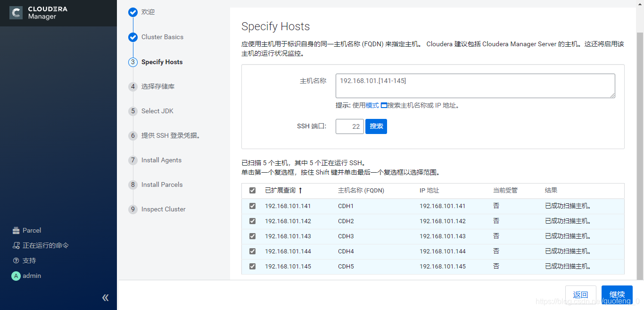
Task: Go to the 欢迎 wizard step
Action: [148, 12]
